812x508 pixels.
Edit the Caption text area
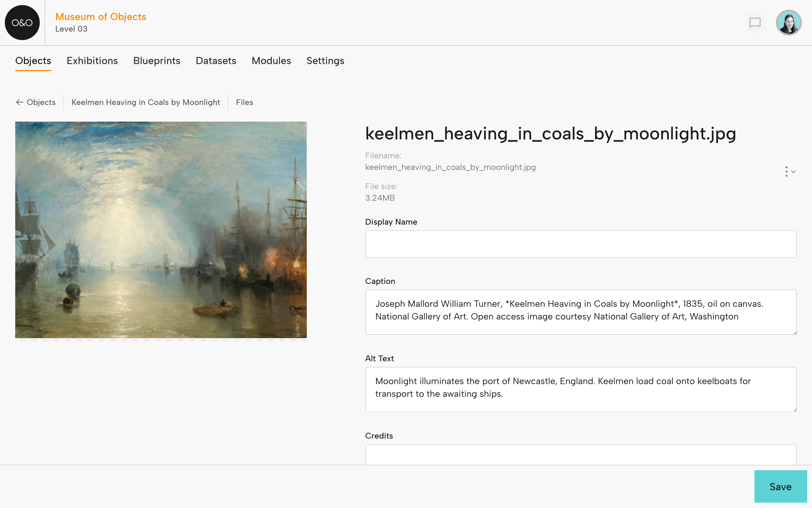point(581,312)
